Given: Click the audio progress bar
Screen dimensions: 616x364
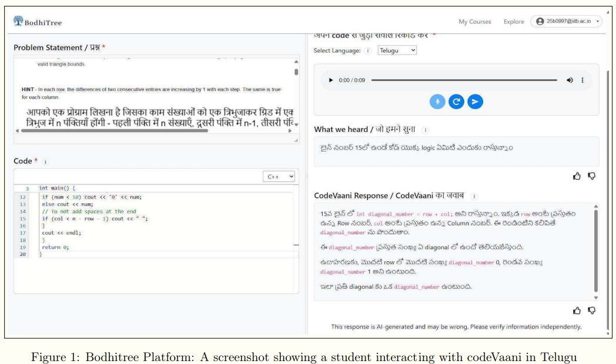Looking at the screenshot, I should (464, 80).
